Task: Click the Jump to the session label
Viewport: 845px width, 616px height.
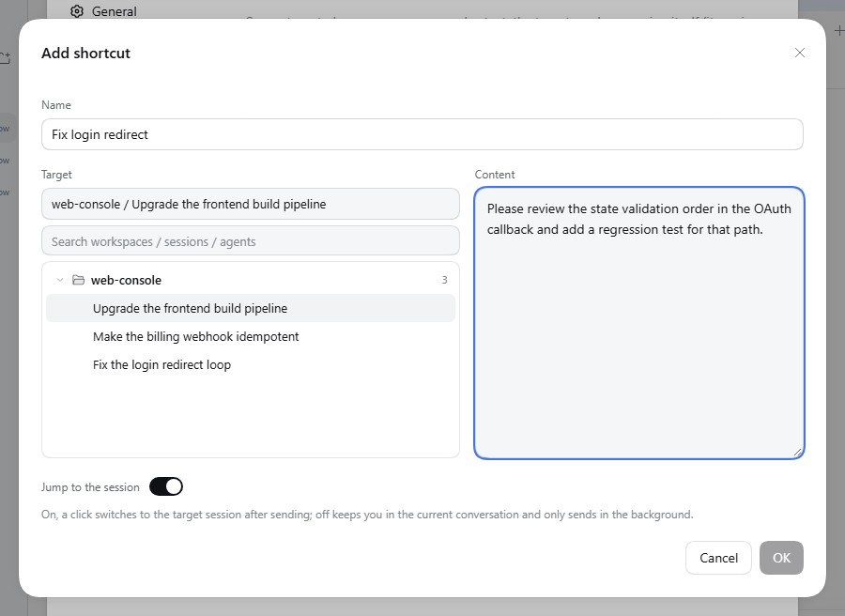Action: 90,486
